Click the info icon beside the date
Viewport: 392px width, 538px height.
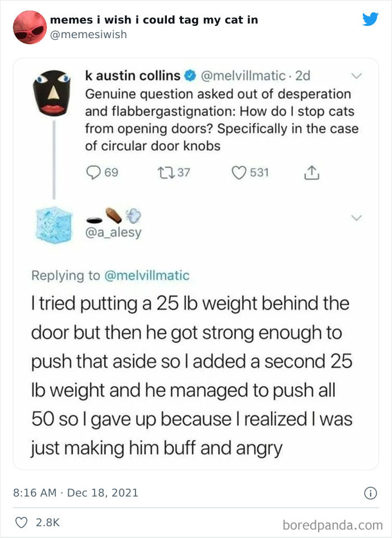coord(370,493)
